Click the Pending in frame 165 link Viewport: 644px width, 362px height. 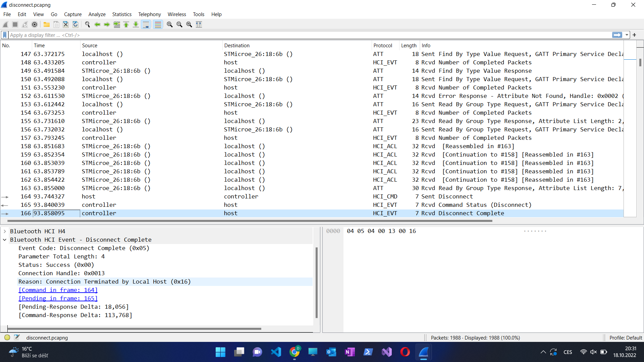(57, 298)
